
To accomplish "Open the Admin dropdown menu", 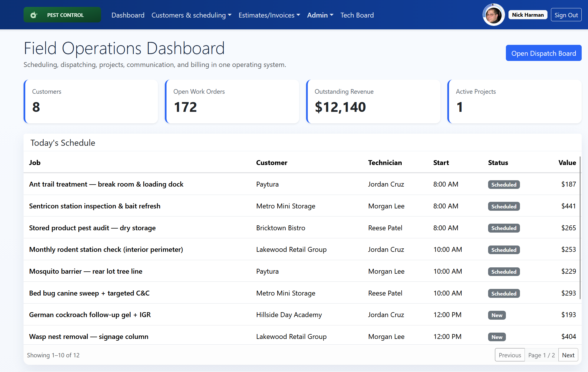I will pyautogui.click(x=320, y=15).
